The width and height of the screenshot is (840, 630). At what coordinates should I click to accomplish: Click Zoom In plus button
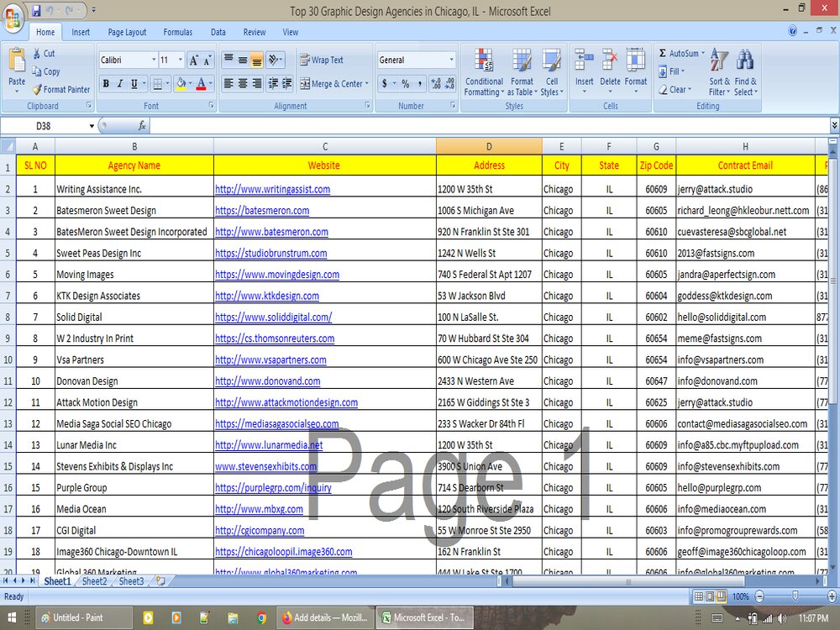[832, 596]
